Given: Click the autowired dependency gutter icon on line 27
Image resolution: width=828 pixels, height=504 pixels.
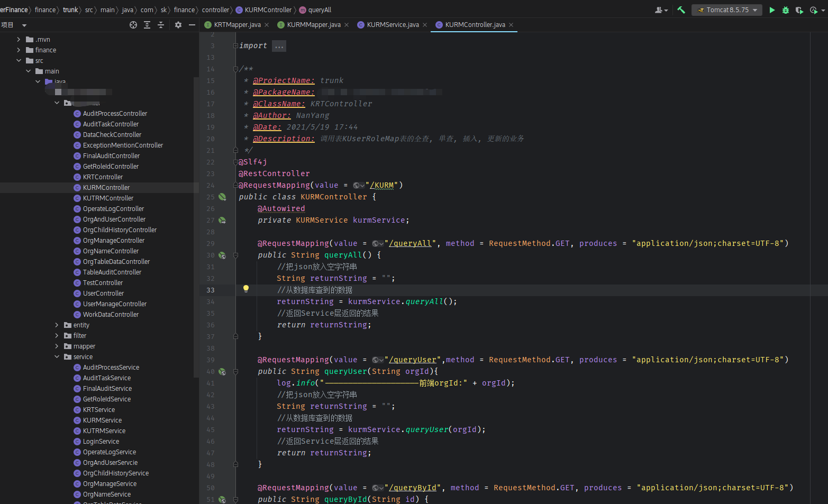Looking at the screenshot, I should click(x=222, y=220).
